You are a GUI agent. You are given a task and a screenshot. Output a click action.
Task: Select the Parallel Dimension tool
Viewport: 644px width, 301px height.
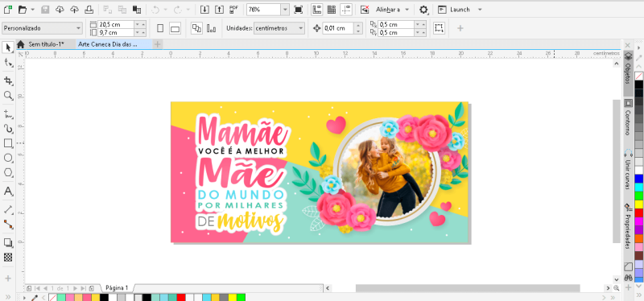pyautogui.click(x=8, y=209)
